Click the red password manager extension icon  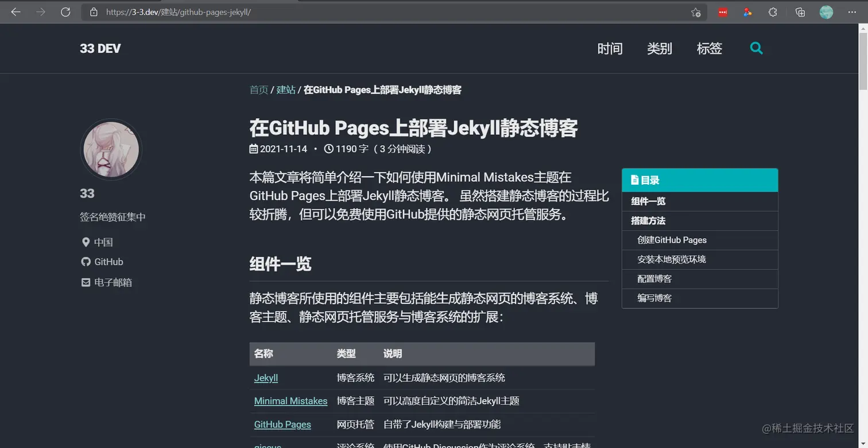pyautogui.click(x=722, y=11)
